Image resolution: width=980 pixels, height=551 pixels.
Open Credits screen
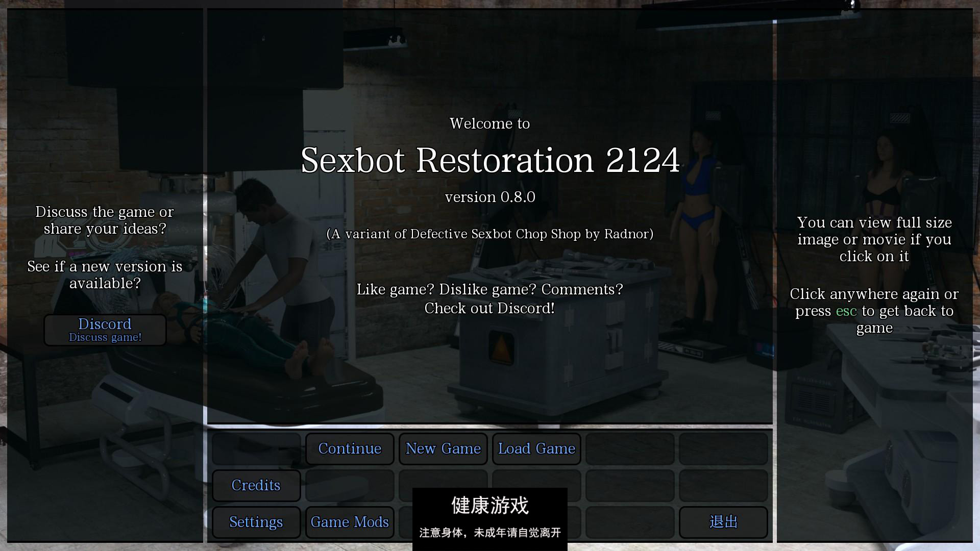(x=255, y=485)
